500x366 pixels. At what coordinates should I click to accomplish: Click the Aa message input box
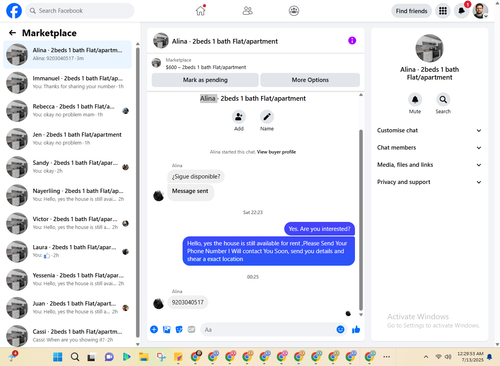click(268, 330)
